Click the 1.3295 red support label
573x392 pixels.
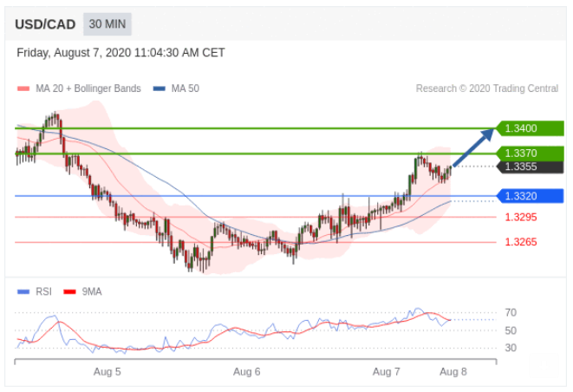click(521, 217)
